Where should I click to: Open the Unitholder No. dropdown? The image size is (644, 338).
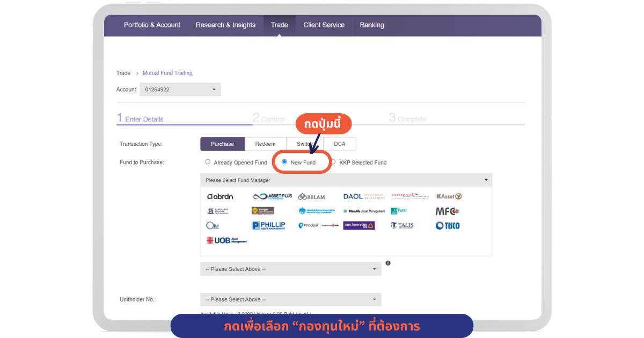click(290, 299)
